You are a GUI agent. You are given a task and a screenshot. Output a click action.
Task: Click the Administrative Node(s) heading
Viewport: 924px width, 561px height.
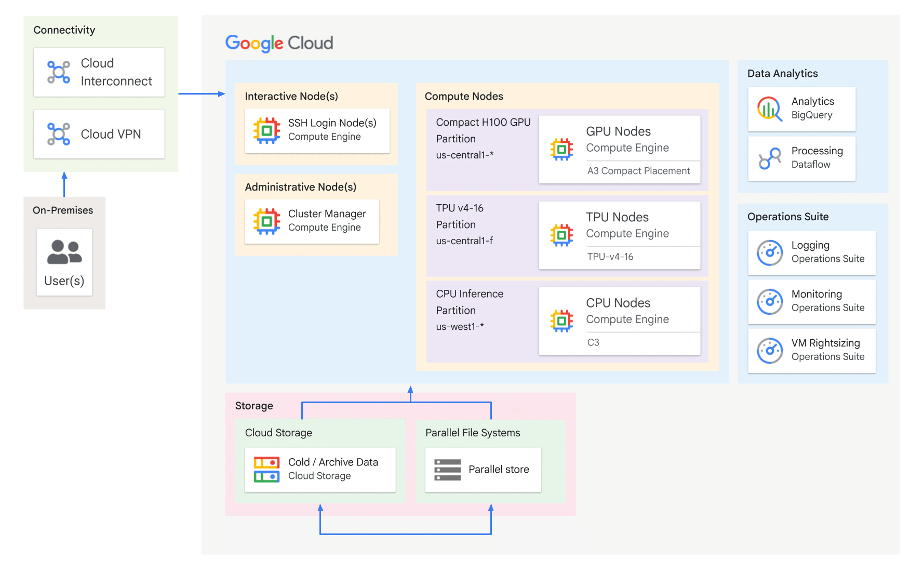(x=301, y=187)
